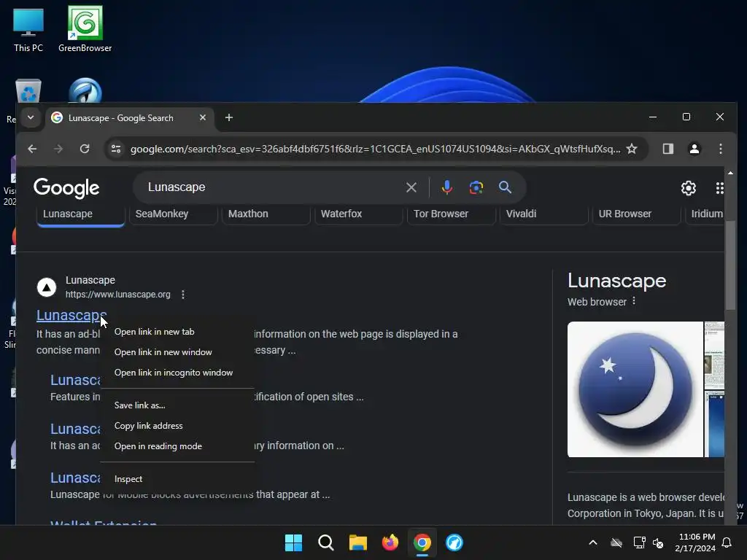Viewport: 747px width, 560px height.
Task: Toggle the Chrome side panel
Action: tap(668, 149)
